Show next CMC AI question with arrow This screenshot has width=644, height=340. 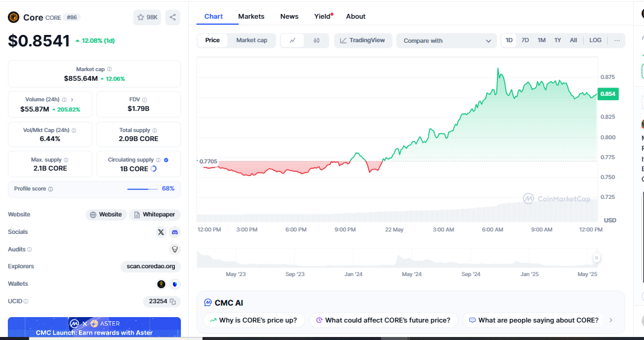click(x=611, y=320)
